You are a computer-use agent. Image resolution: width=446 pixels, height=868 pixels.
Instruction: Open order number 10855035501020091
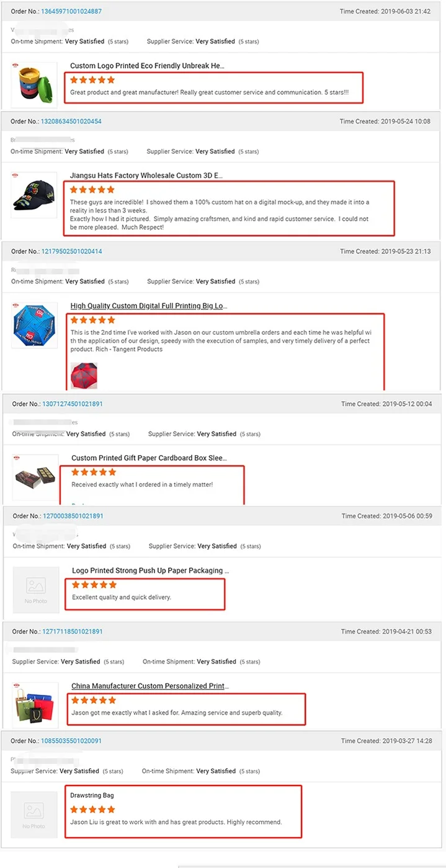tap(71, 741)
